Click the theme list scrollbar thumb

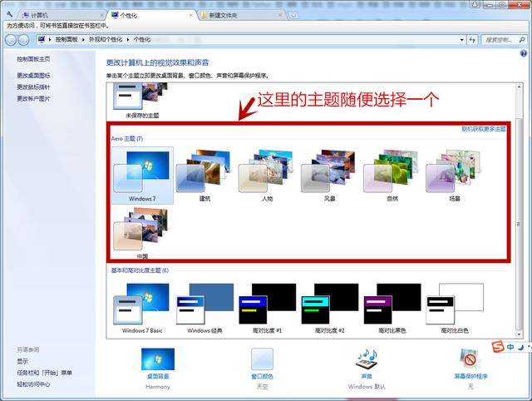(519, 224)
